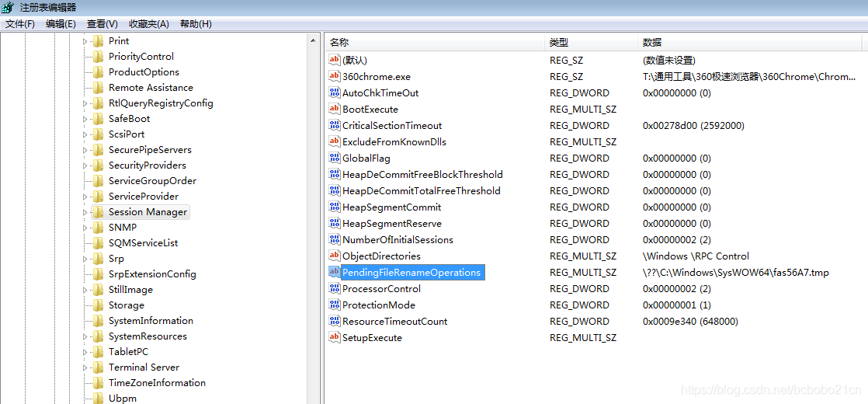The height and width of the screenshot is (404, 868).
Task: Expand the StillImage key arrow
Action: point(85,289)
